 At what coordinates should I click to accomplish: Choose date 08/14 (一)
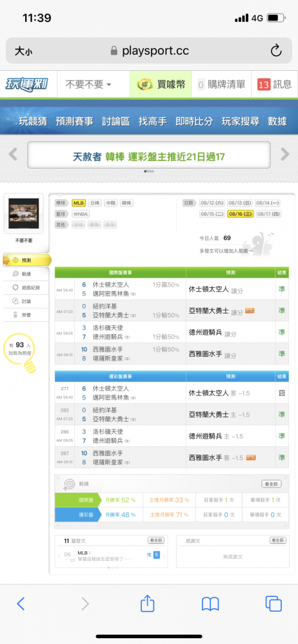268,203
